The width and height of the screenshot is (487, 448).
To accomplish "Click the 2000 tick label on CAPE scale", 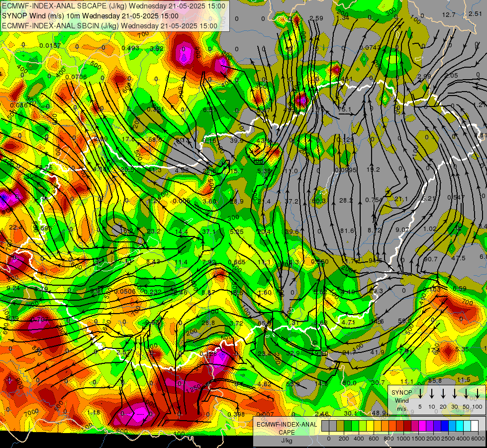I will [433, 439].
